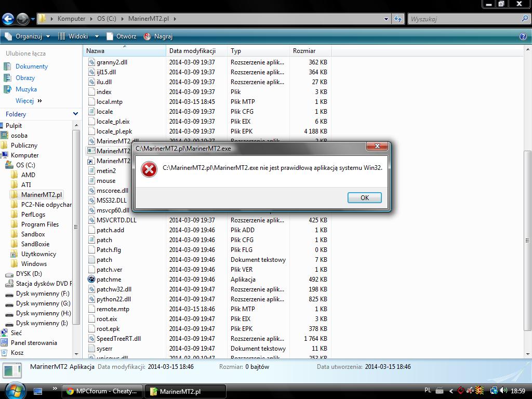Select OS (C:) drive in tree
Viewport: 532px width, 399px height.
25,165
